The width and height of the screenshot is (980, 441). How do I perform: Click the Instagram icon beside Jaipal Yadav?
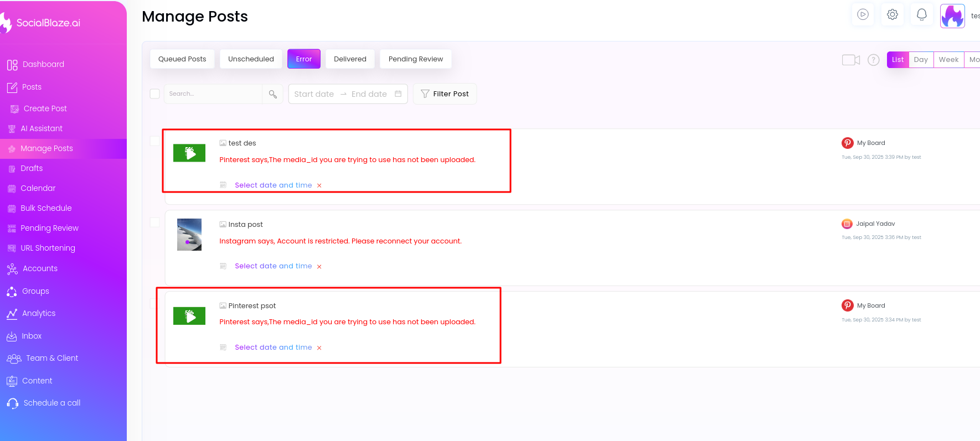(847, 224)
